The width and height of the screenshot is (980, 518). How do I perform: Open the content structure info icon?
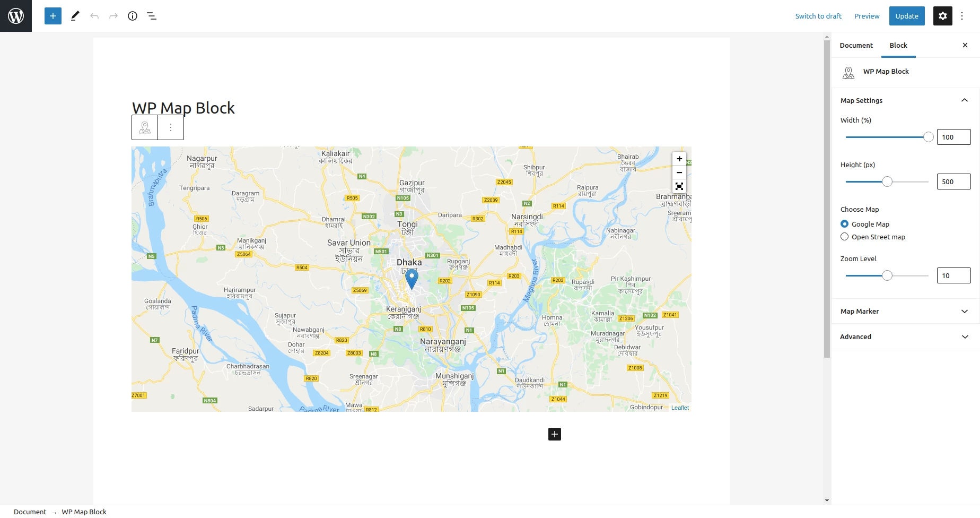[133, 16]
